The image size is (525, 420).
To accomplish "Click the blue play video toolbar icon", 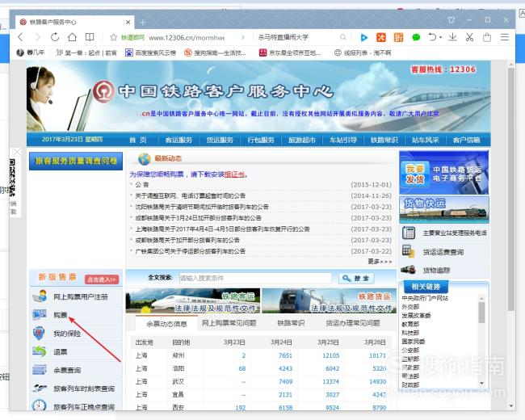I will pos(364,37).
